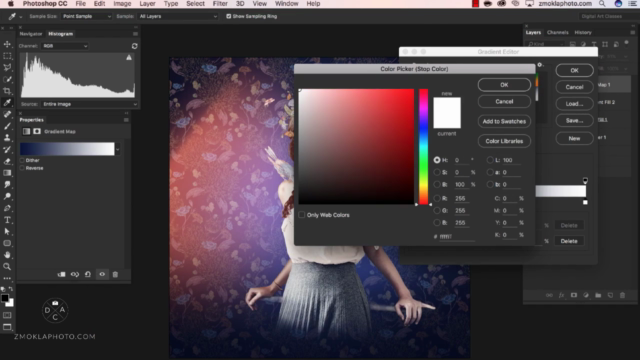This screenshot has width=640, height=360.
Task: Expand the gradient picker arrow in Properties
Action: click(118, 149)
